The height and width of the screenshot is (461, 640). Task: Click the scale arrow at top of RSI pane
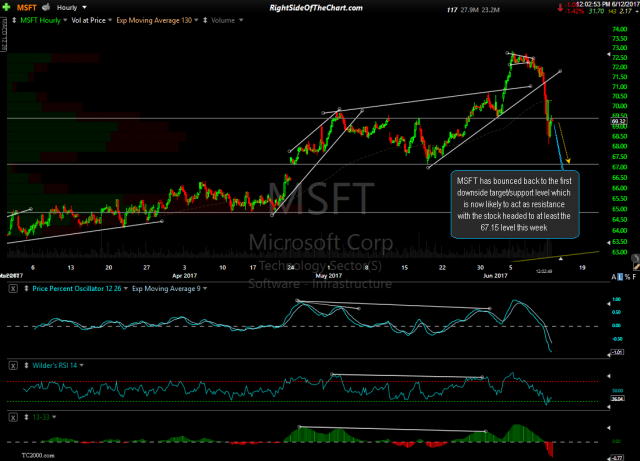coord(609,376)
